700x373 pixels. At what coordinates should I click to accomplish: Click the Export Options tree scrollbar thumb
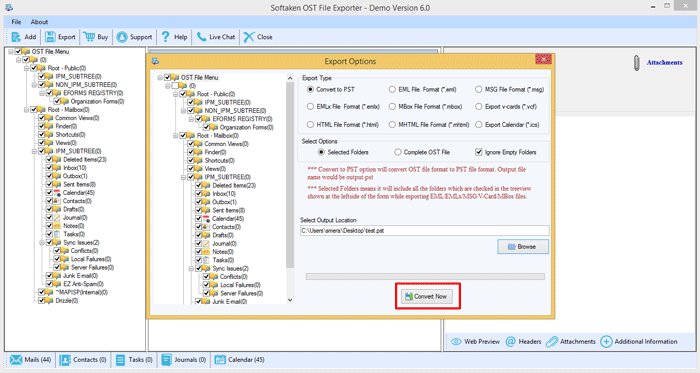pos(290,175)
